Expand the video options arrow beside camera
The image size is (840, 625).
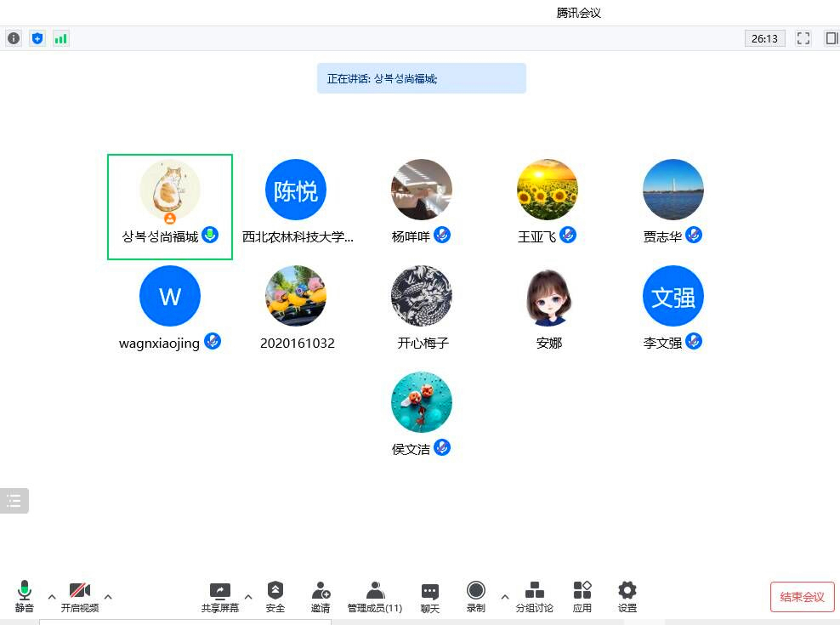click(108, 596)
